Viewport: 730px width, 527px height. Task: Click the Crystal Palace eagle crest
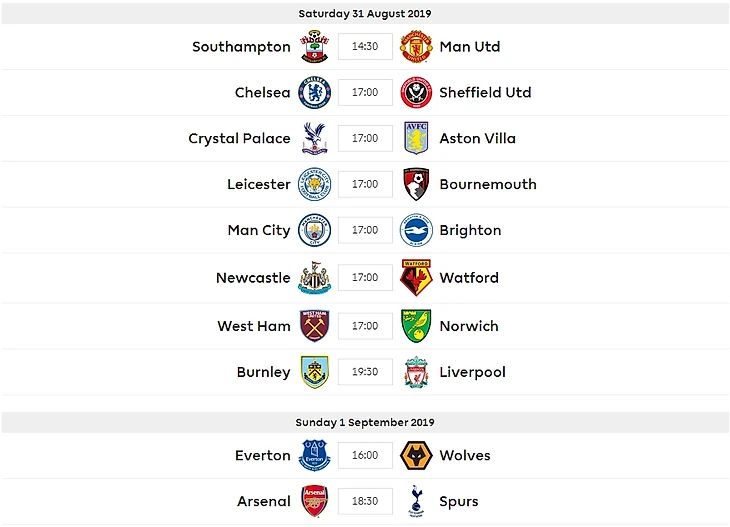314,139
